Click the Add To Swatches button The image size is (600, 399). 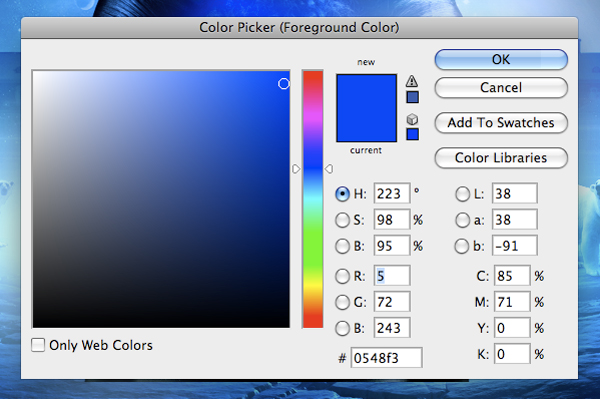pyautogui.click(x=501, y=123)
